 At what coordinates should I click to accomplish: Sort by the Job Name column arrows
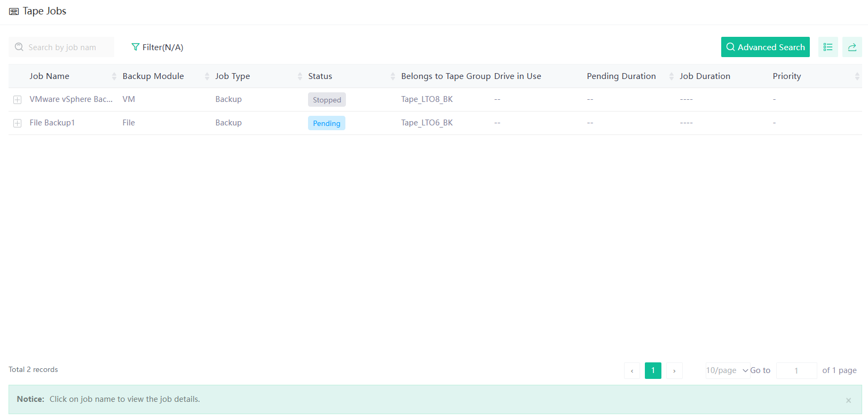114,76
